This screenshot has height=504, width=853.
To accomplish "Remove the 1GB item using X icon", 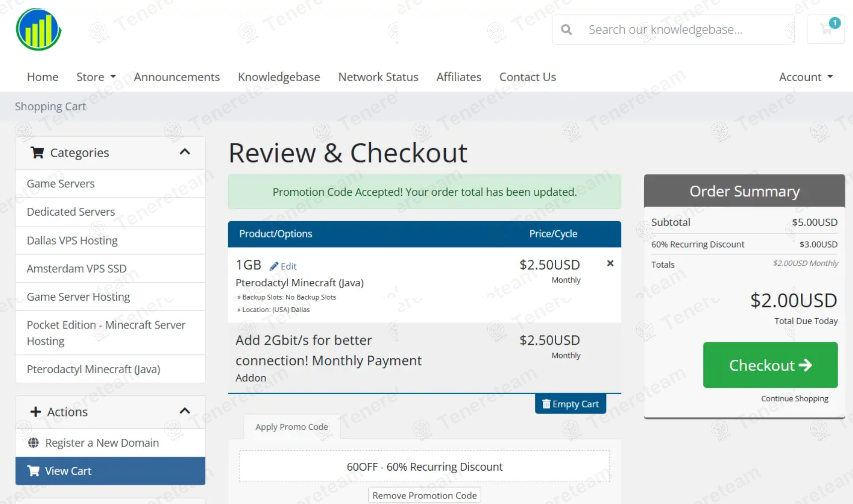I will click(610, 263).
